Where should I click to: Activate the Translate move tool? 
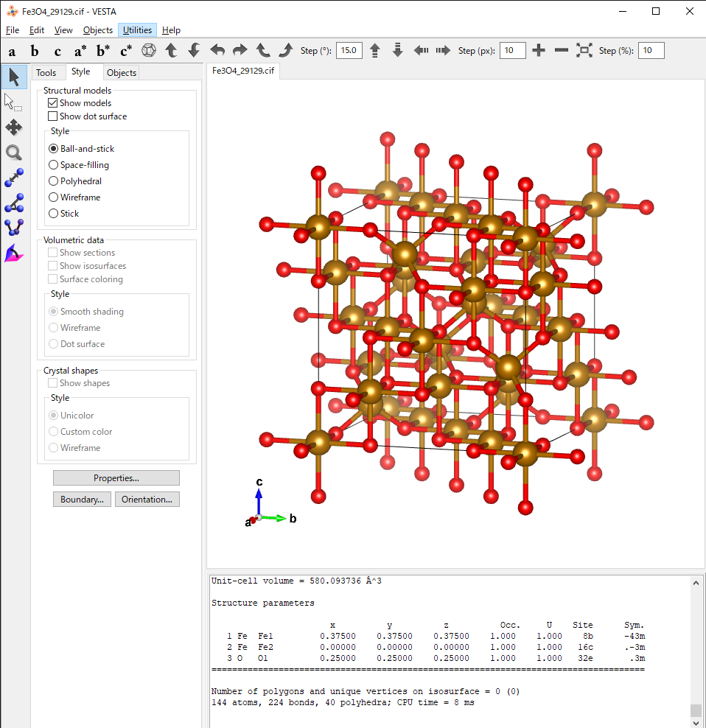pyautogui.click(x=14, y=127)
